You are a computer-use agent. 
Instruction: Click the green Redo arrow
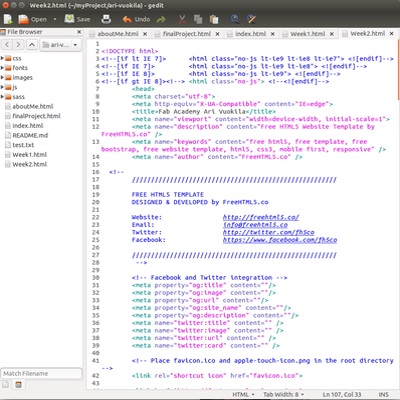[x=161, y=19]
